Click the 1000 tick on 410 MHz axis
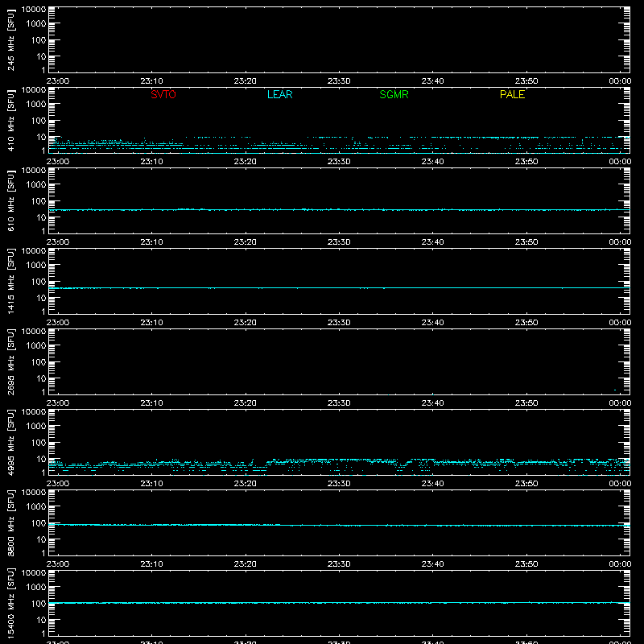Viewport: 644px width, 644px height. tap(36, 105)
